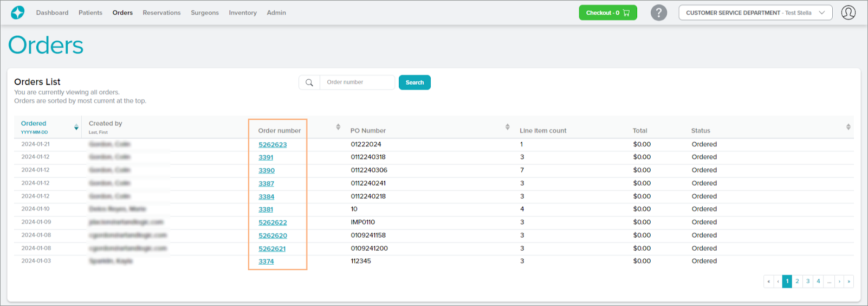Screen dimensions: 868x306
Task: Open order number 5262623
Action: click(x=273, y=145)
